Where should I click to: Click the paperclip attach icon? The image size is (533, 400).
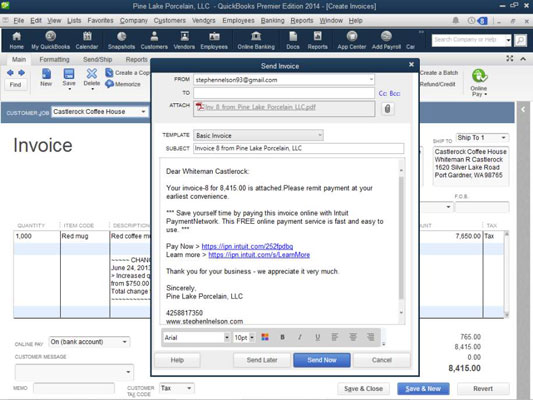coord(387,109)
